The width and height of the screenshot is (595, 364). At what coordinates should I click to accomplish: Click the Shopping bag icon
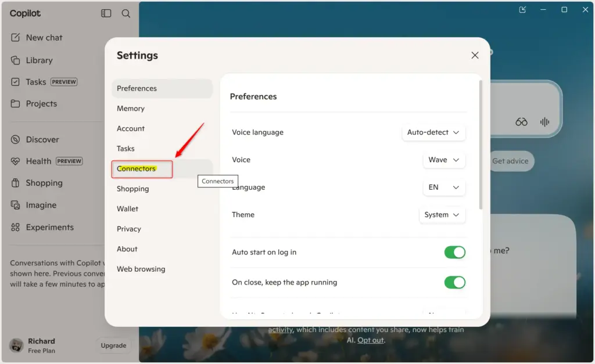[x=15, y=183]
